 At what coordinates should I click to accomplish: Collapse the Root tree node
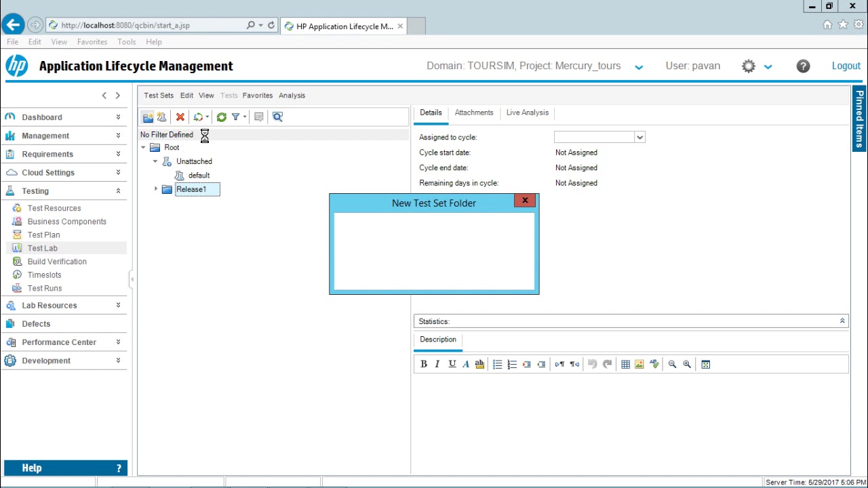pyautogui.click(x=143, y=147)
